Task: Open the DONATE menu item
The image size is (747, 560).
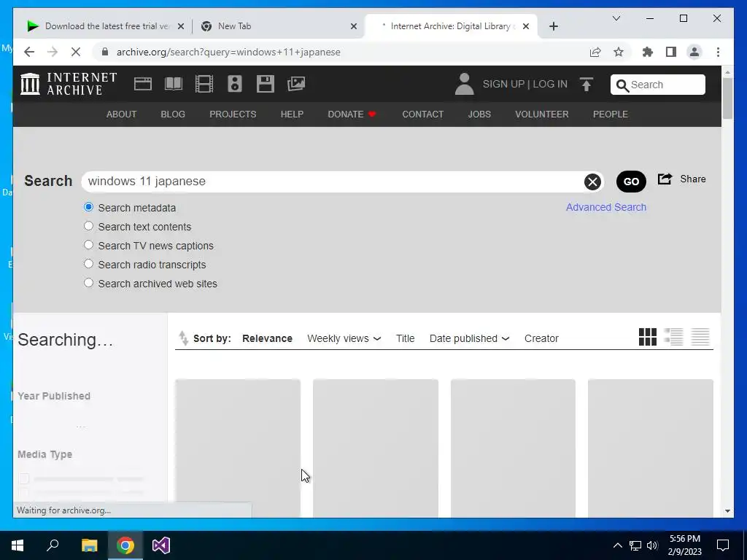Action: click(x=352, y=114)
